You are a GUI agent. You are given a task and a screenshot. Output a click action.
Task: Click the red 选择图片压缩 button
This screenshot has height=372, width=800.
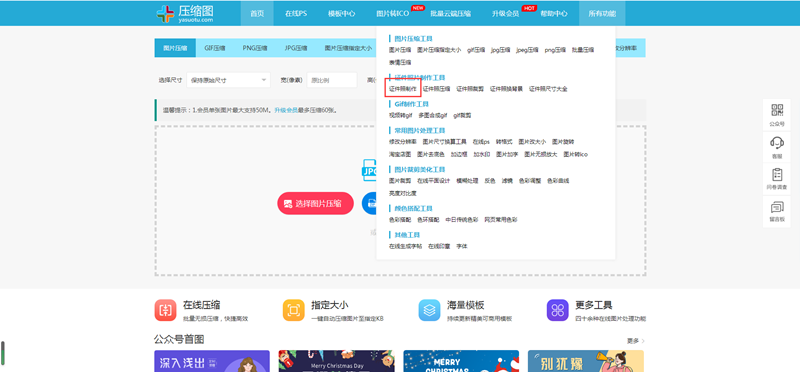pyautogui.click(x=315, y=204)
